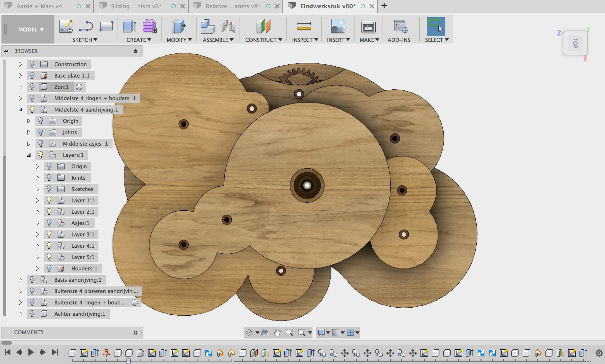Open the MODEL workspace dropdown

(31, 29)
